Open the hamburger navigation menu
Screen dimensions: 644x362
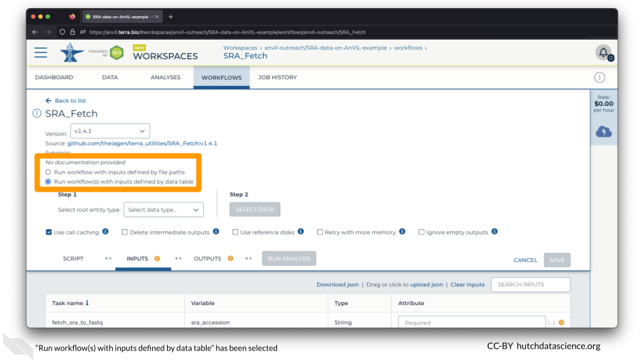[41, 52]
